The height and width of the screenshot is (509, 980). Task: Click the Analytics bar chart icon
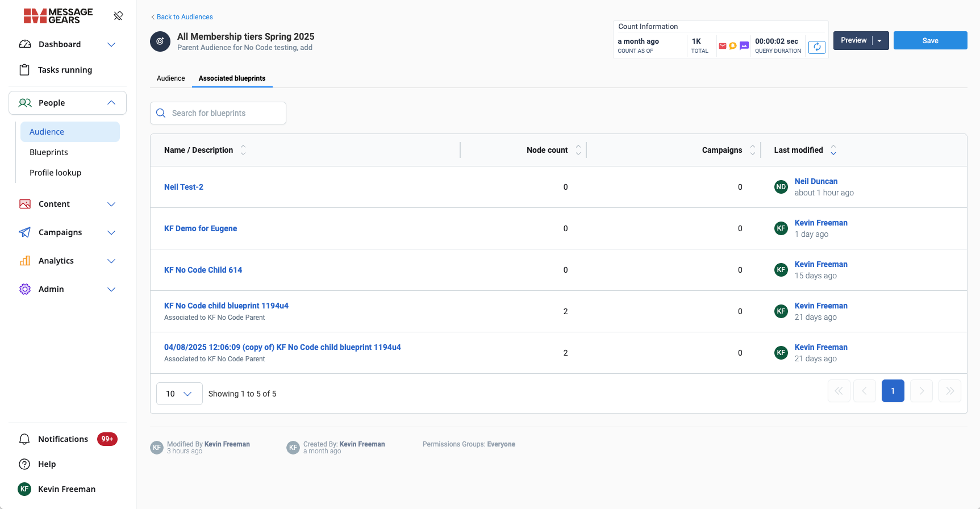pos(25,261)
